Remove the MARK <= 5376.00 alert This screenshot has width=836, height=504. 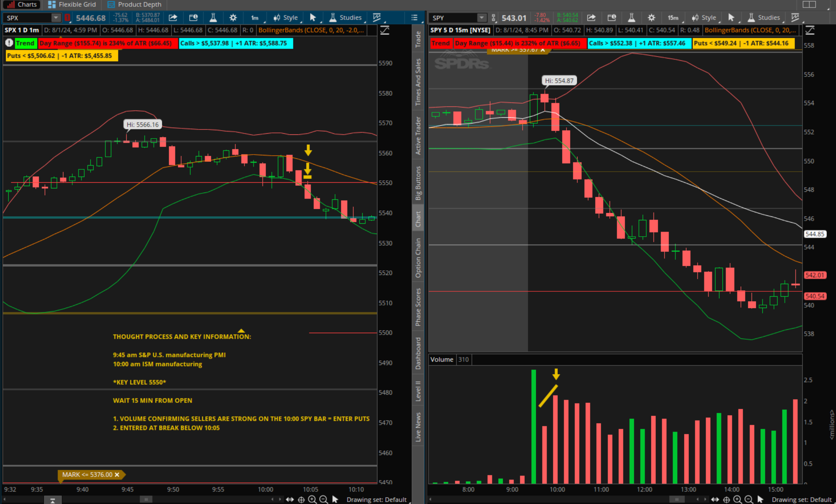(x=117, y=474)
